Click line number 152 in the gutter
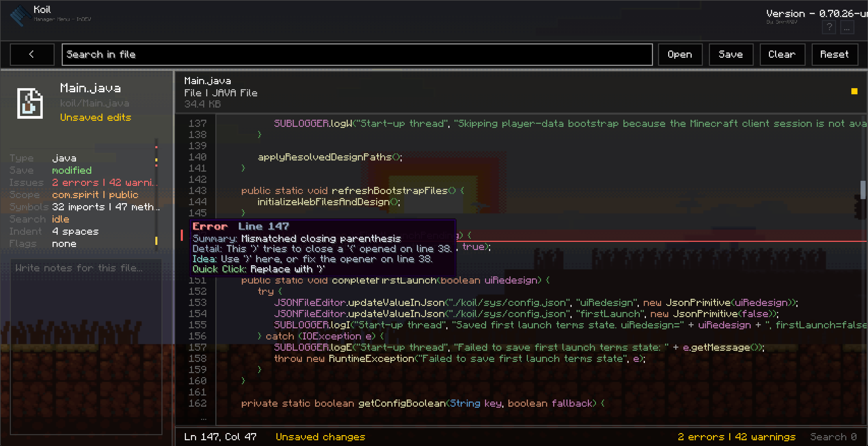This screenshot has height=446, width=868. (197, 291)
